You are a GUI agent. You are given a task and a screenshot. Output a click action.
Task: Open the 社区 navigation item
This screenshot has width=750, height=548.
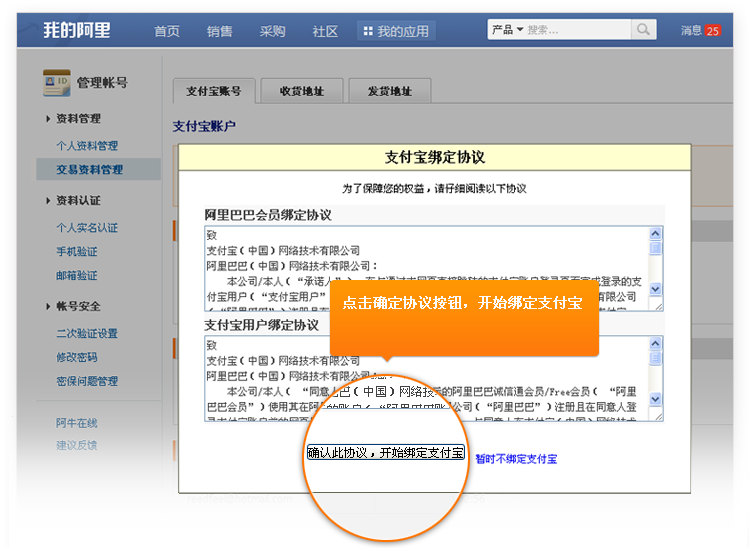325,32
